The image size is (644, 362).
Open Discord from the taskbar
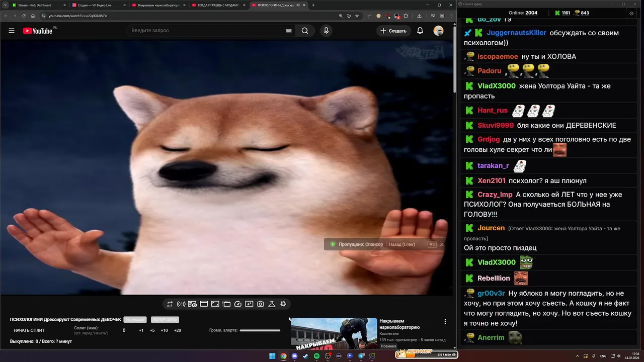pos(294,356)
